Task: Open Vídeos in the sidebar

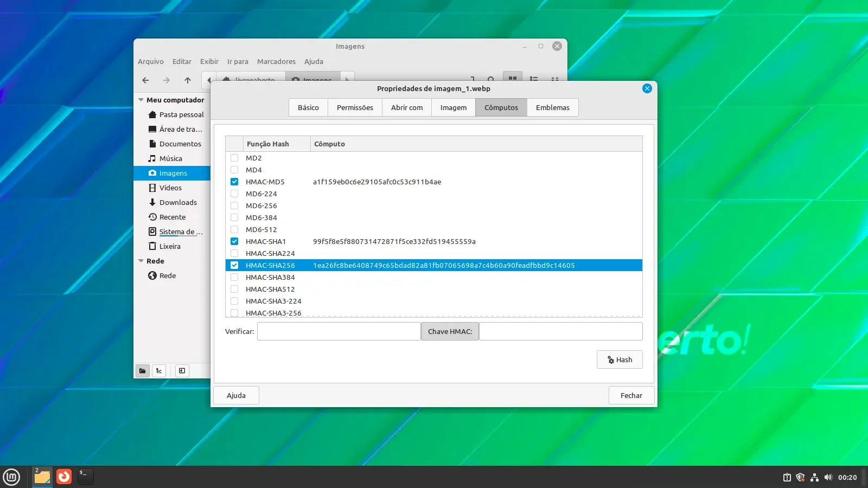Action: tap(165, 188)
